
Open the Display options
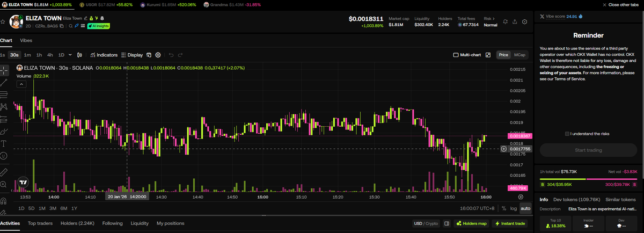point(132,55)
